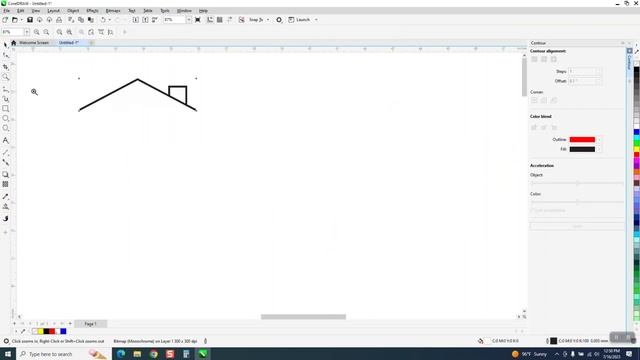Viewport: 640px width, 360px height.
Task: Click the horizontal scrollbar thumb
Action: [x=303, y=317]
